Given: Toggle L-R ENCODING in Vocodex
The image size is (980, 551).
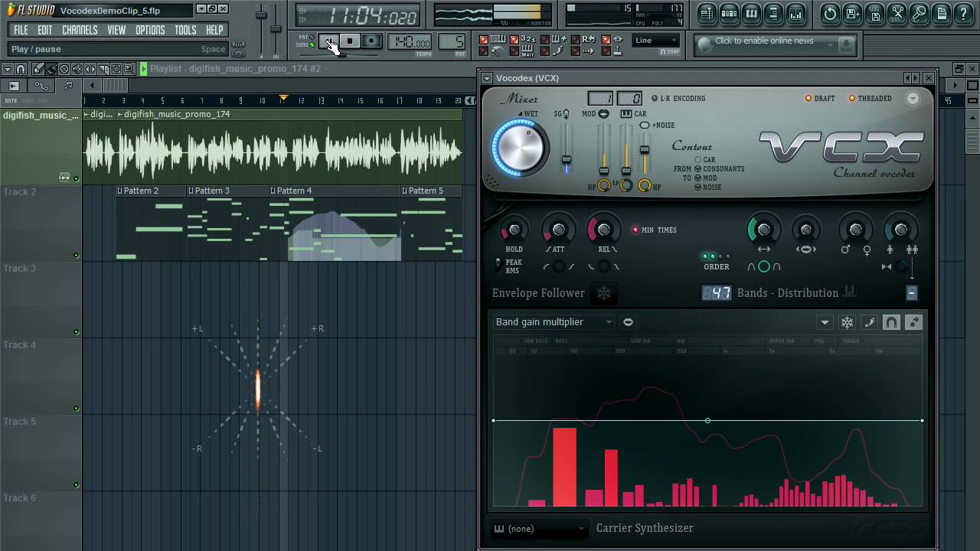Looking at the screenshot, I should 678,98.
